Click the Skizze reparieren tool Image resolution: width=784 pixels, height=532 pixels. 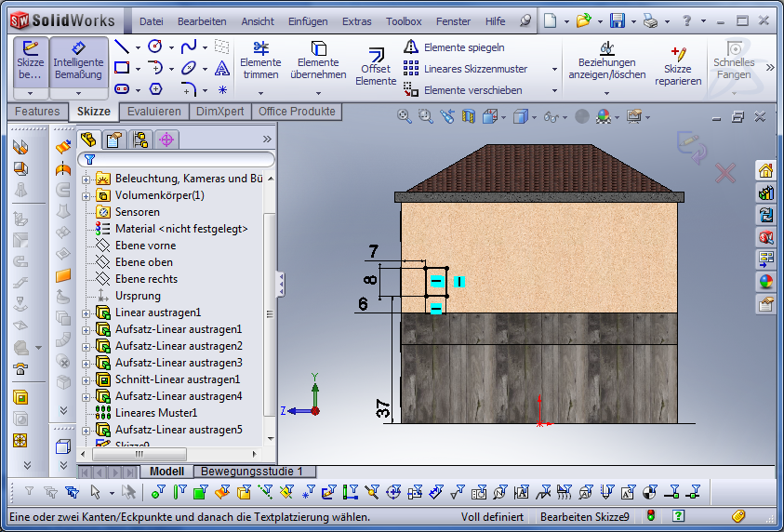pos(677,67)
